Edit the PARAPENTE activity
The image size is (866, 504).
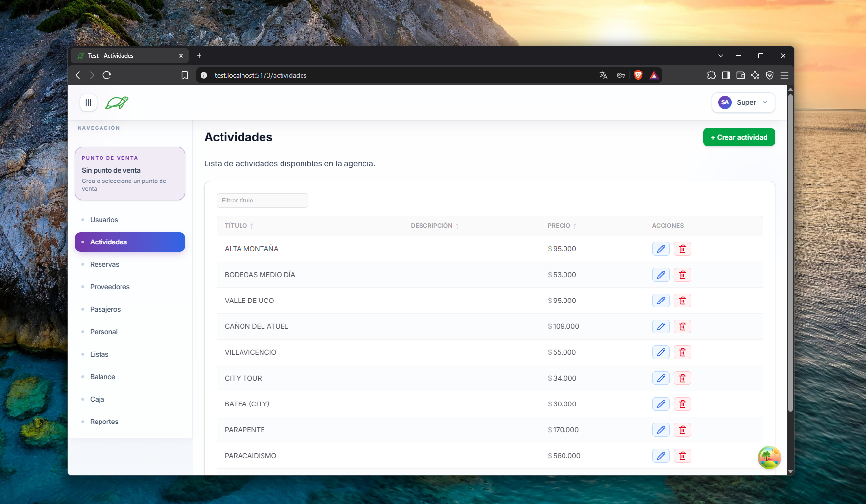point(661,430)
